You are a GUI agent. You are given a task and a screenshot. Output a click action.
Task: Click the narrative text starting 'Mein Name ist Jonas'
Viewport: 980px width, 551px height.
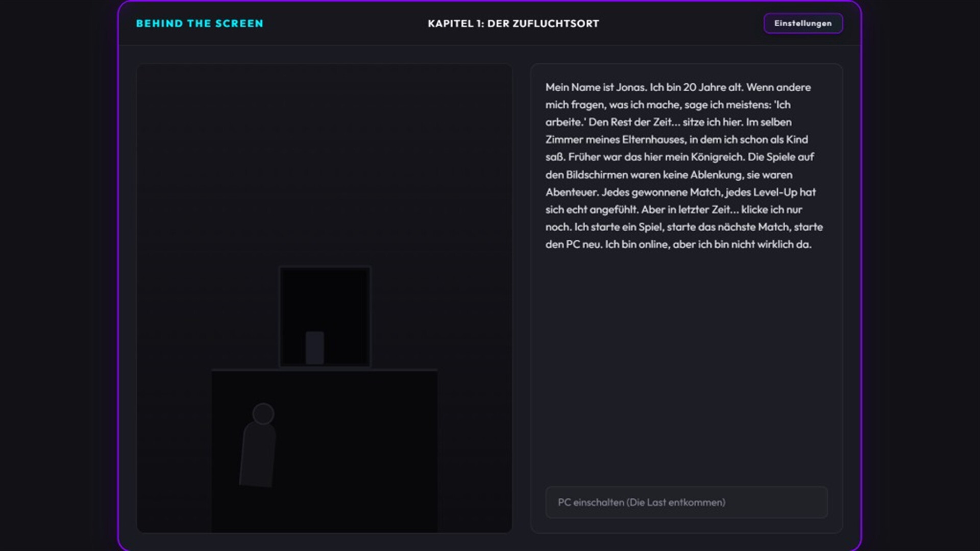[x=684, y=166]
